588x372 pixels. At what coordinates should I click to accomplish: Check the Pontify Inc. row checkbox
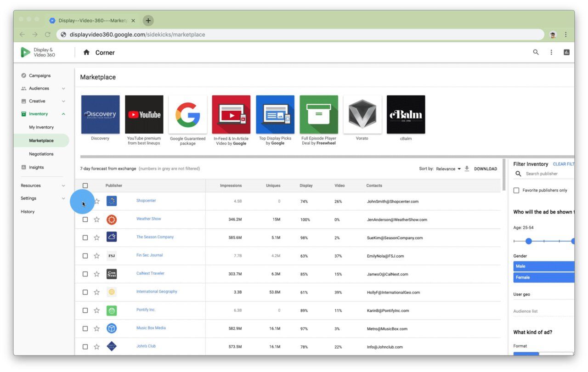coord(85,310)
